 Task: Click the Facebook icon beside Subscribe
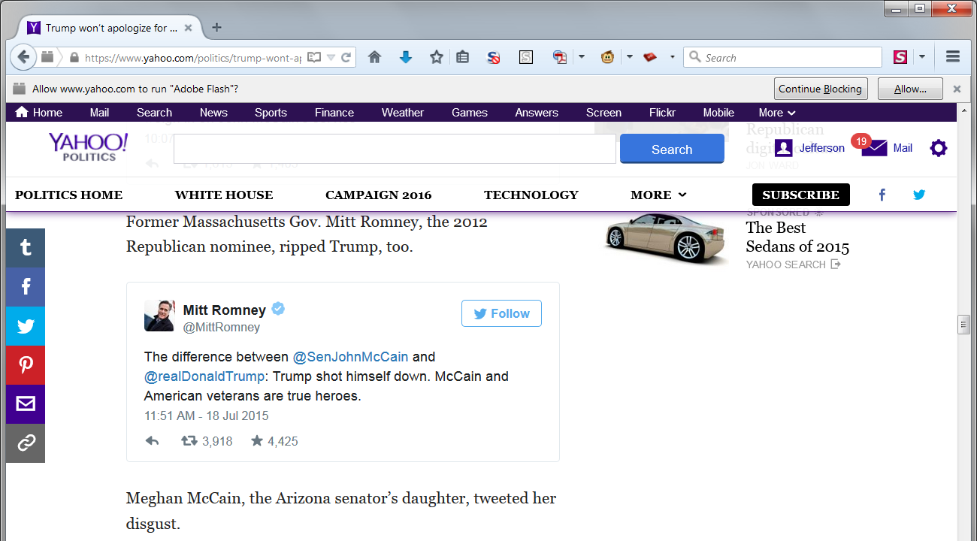tap(882, 195)
